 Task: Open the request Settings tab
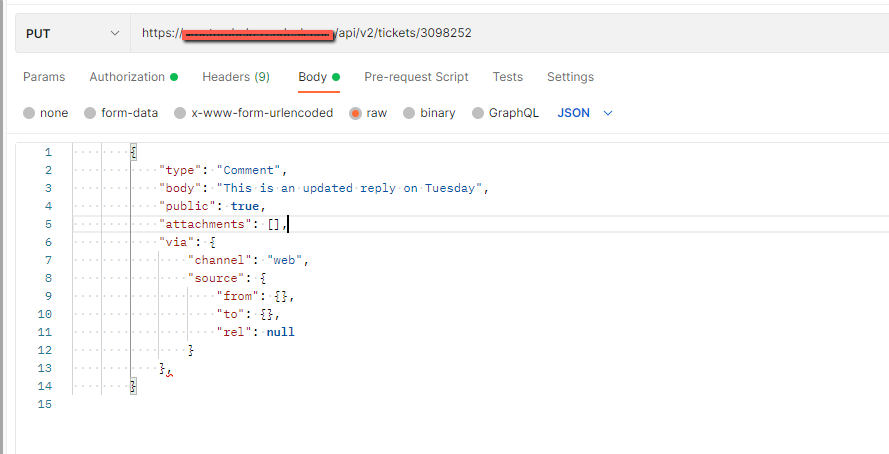click(570, 77)
